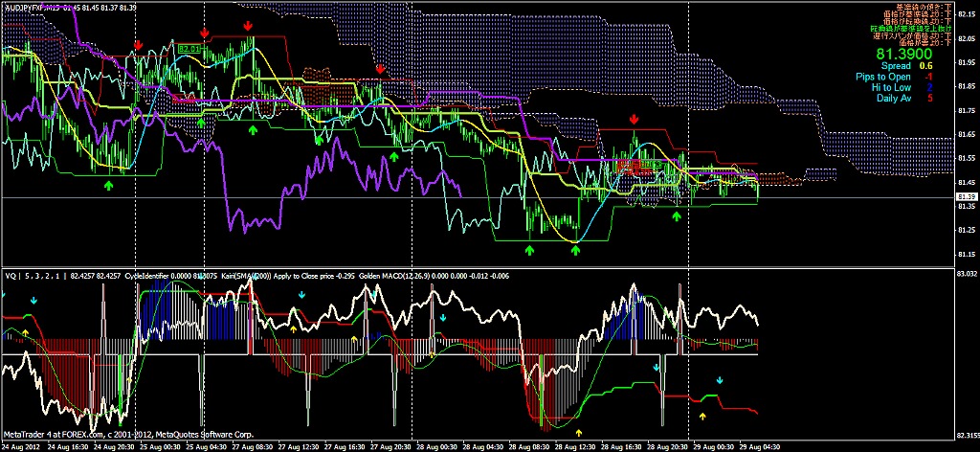Click the 81.65 price axis label
980x452 pixels.
[x=967, y=134]
